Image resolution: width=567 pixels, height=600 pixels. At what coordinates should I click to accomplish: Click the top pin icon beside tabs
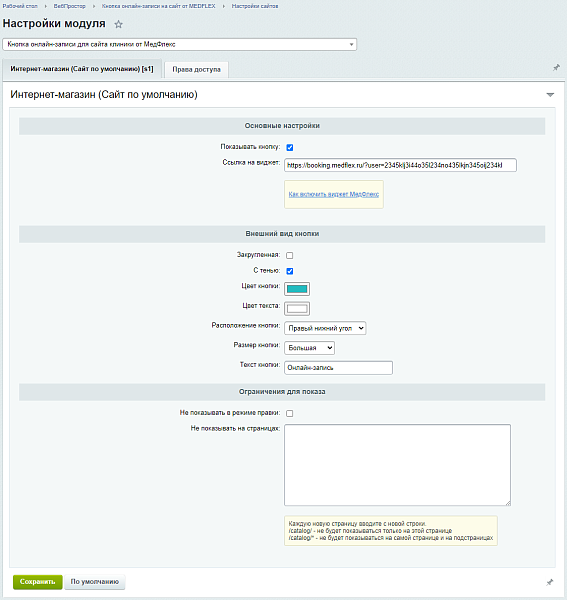click(x=556, y=68)
